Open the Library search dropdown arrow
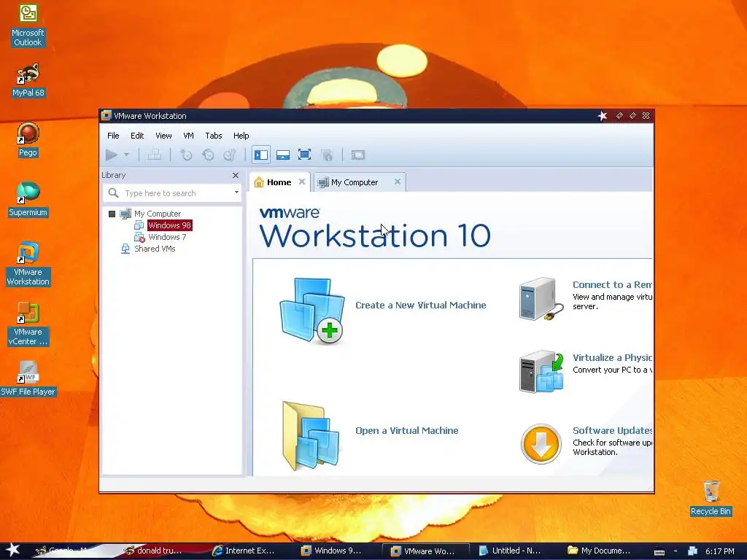Image resolution: width=747 pixels, height=560 pixels. click(236, 192)
